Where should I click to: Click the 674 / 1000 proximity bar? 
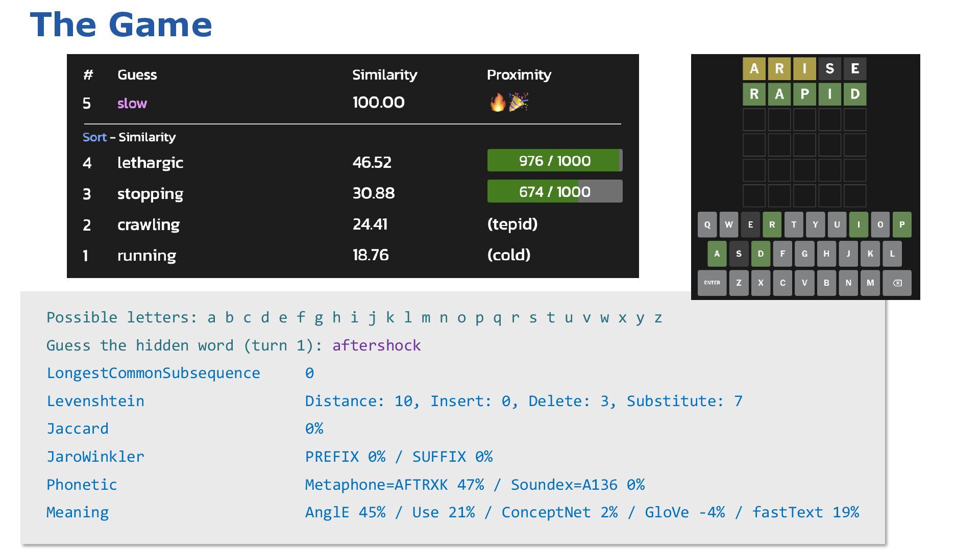[555, 191]
